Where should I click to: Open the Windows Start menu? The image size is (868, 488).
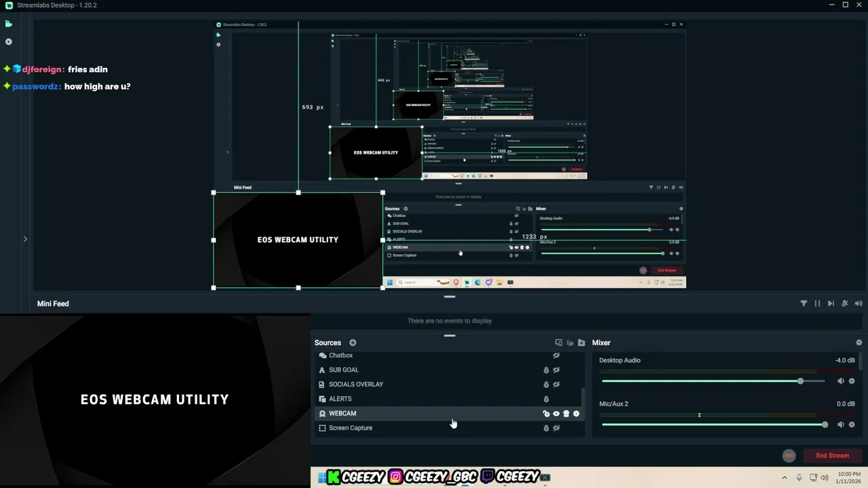click(x=321, y=477)
